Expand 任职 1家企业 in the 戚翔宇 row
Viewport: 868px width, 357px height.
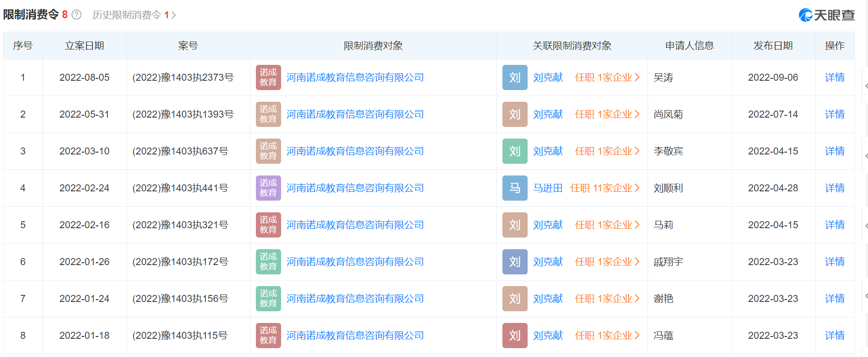click(x=607, y=262)
